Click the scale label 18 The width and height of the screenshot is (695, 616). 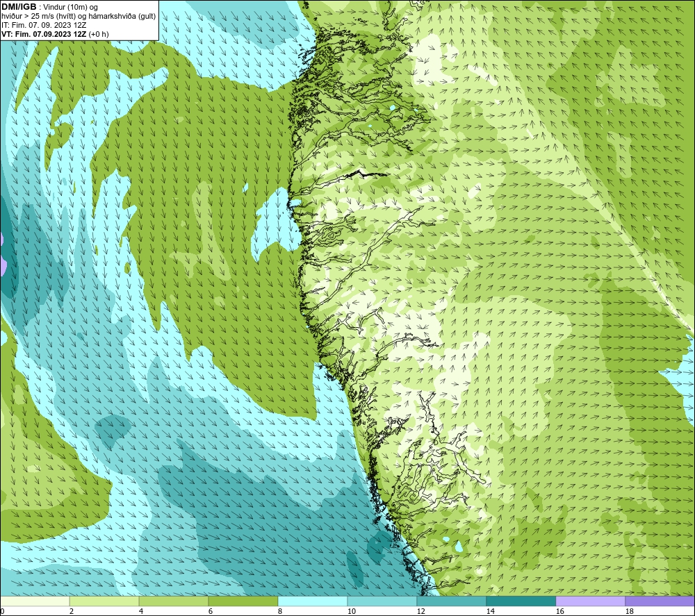pyautogui.click(x=629, y=612)
